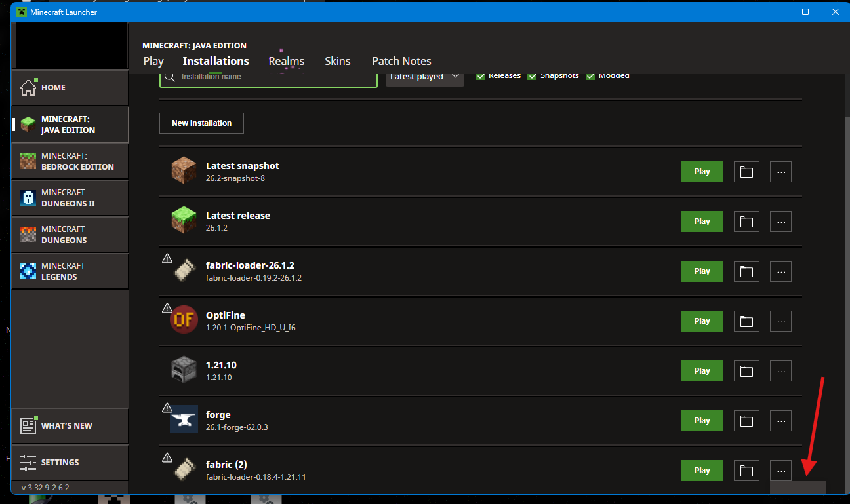The height and width of the screenshot is (504, 850).
Task: Open the folder for fabric (2)
Action: (746, 471)
